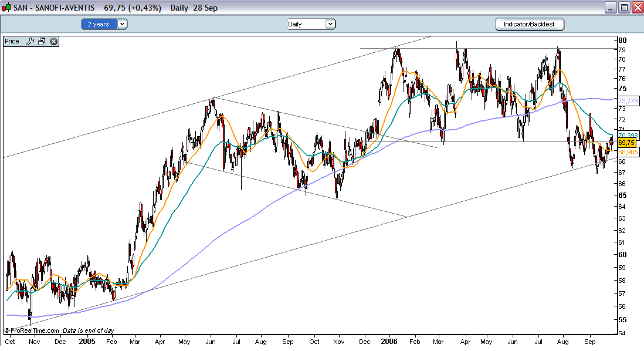Close the Price panel with X icon
644x351 pixels.
coord(54,42)
